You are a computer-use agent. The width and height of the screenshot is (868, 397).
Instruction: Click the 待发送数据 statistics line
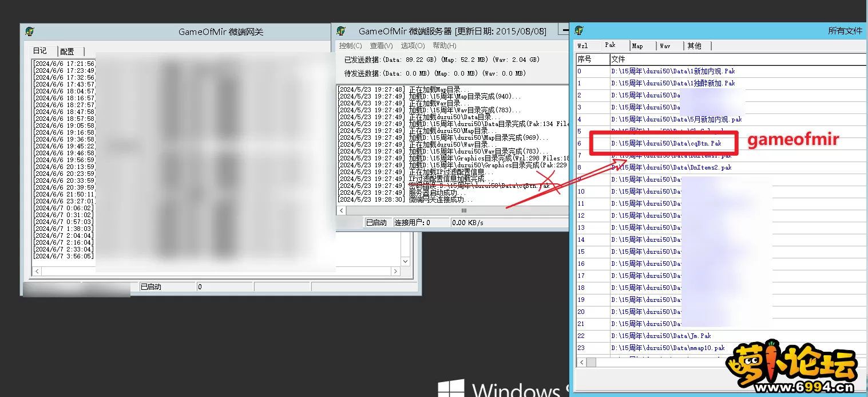435,73
